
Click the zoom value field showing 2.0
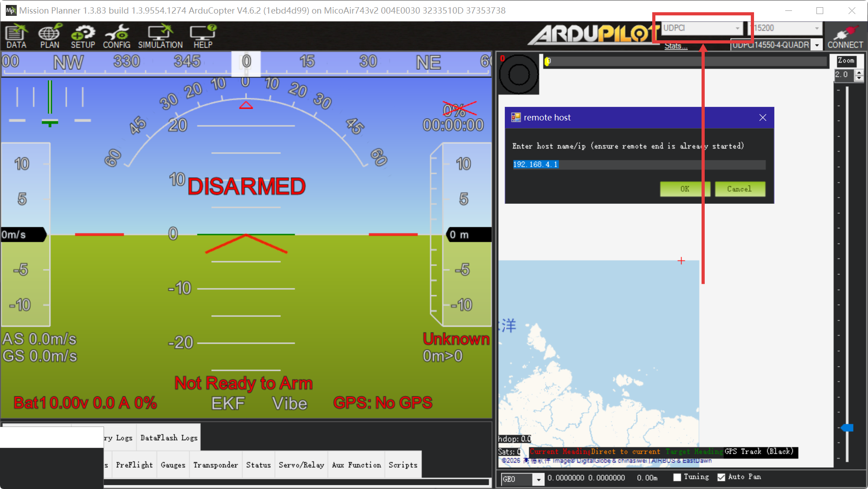pyautogui.click(x=844, y=75)
